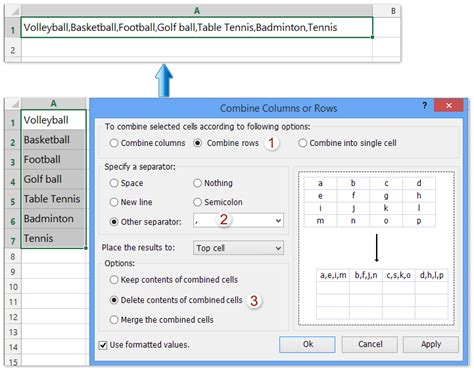Image resolution: width=474 pixels, height=370 pixels.
Task: Click row header 7 in lower sheet
Action: pos(13,239)
